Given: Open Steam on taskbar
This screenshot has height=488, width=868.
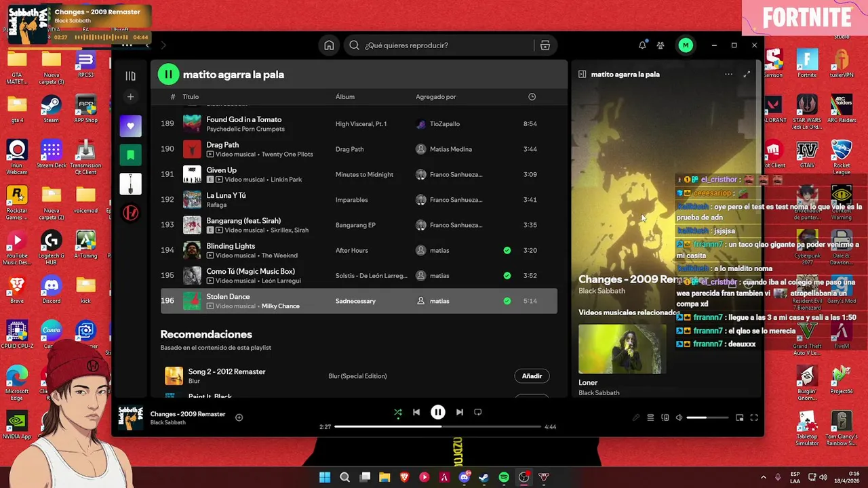Looking at the screenshot, I should tap(484, 477).
